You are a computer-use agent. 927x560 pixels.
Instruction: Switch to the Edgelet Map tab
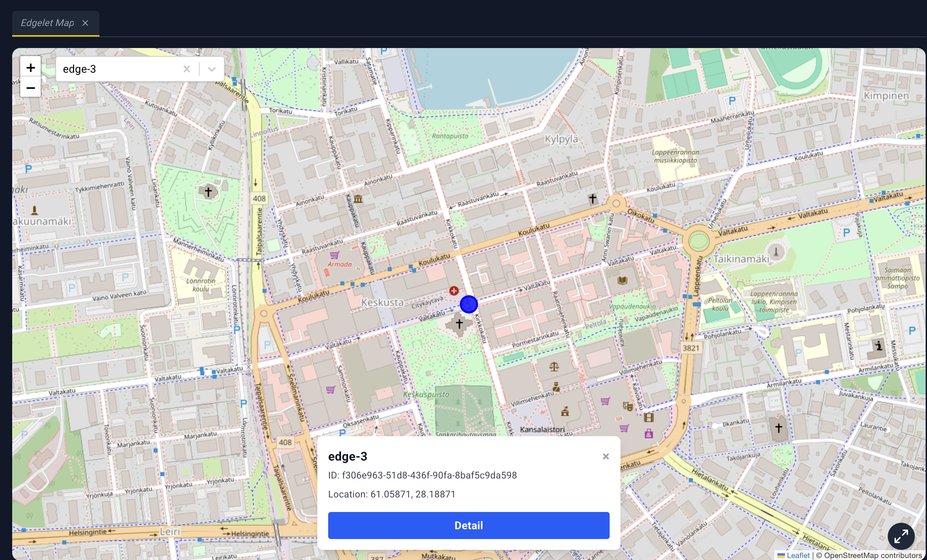[x=47, y=23]
